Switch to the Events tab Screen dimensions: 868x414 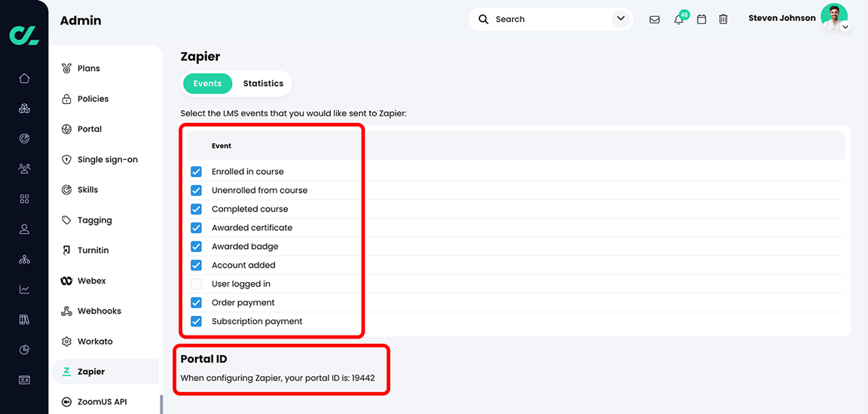click(208, 84)
